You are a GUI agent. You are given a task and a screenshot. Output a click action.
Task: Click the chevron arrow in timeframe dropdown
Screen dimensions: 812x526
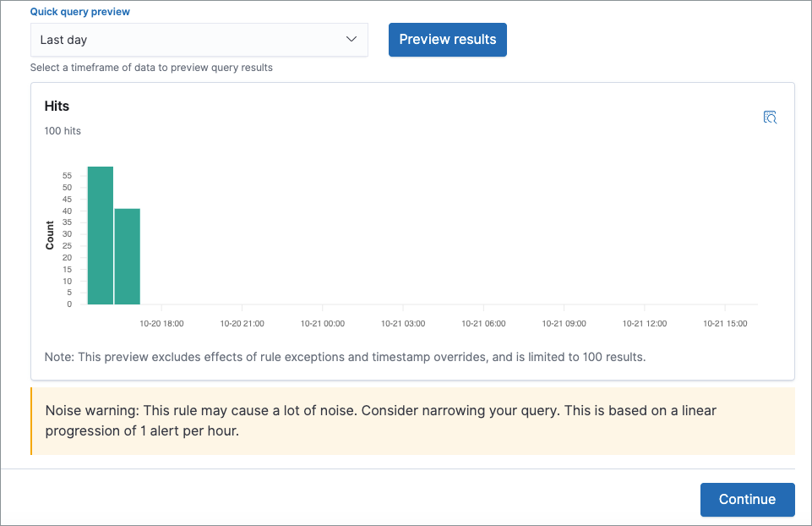click(352, 40)
